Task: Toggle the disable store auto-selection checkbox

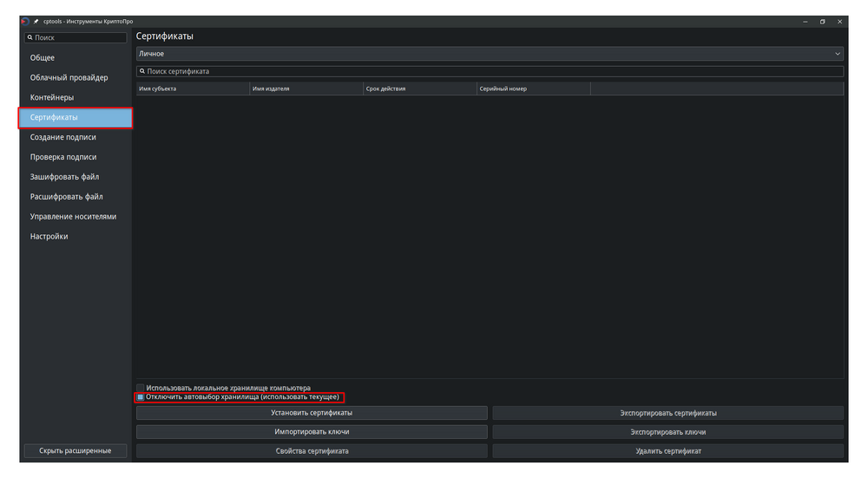Action: (141, 397)
